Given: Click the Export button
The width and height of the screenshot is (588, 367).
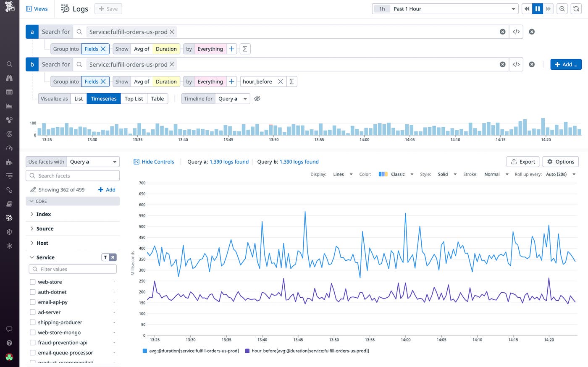Looking at the screenshot, I should tap(522, 161).
